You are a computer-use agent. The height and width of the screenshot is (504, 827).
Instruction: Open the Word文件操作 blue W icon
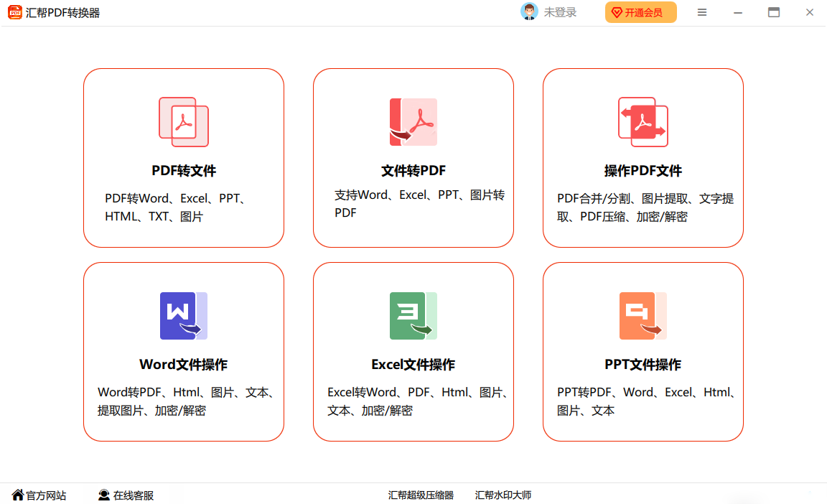tap(184, 316)
